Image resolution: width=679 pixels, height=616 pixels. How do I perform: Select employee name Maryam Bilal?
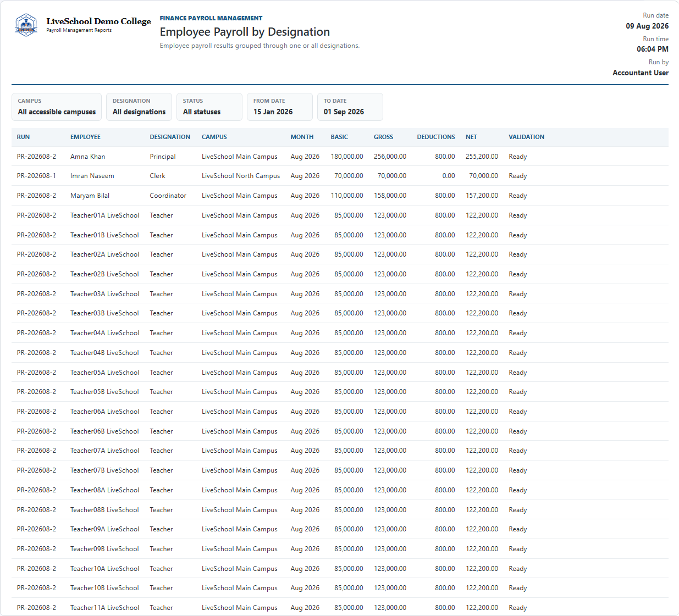pyautogui.click(x=90, y=196)
